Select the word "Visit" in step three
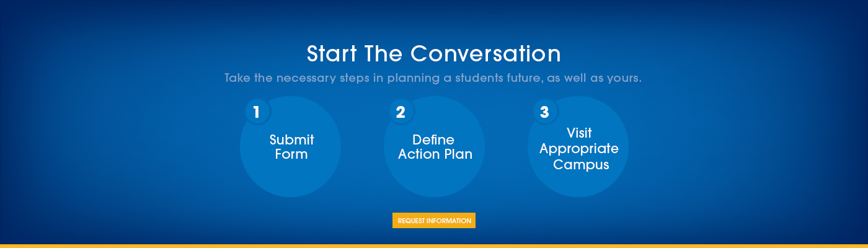868x248 pixels. [579, 133]
